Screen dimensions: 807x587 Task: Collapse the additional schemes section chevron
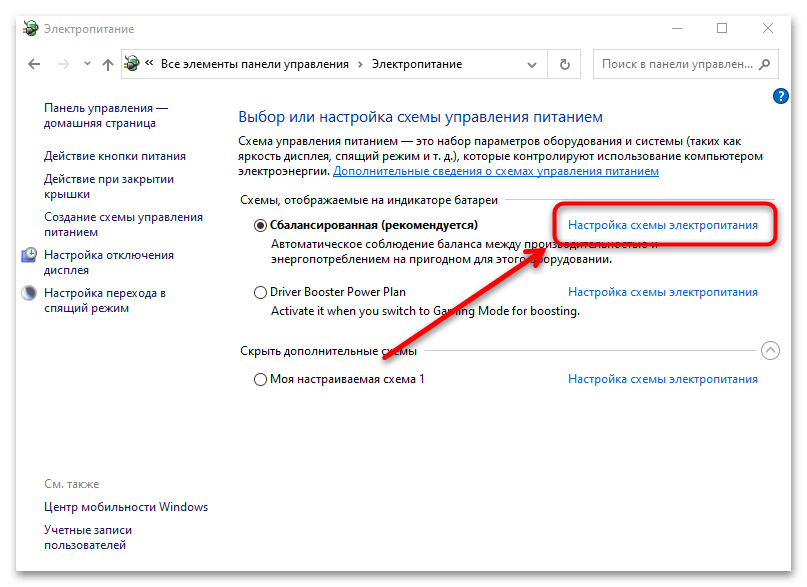770,351
